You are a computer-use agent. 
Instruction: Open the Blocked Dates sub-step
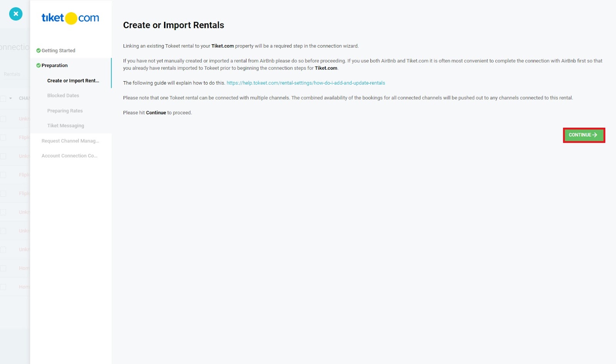pyautogui.click(x=63, y=95)
